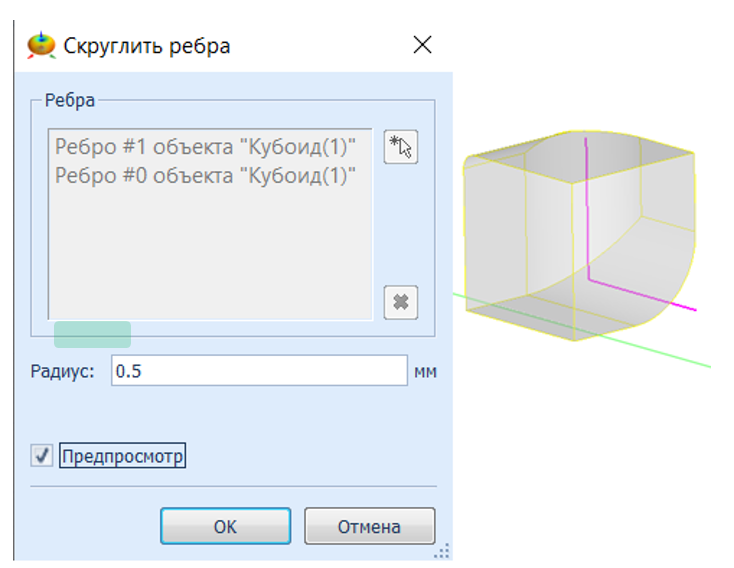Click the application icon in the title bar

click(x=42, y=45)
